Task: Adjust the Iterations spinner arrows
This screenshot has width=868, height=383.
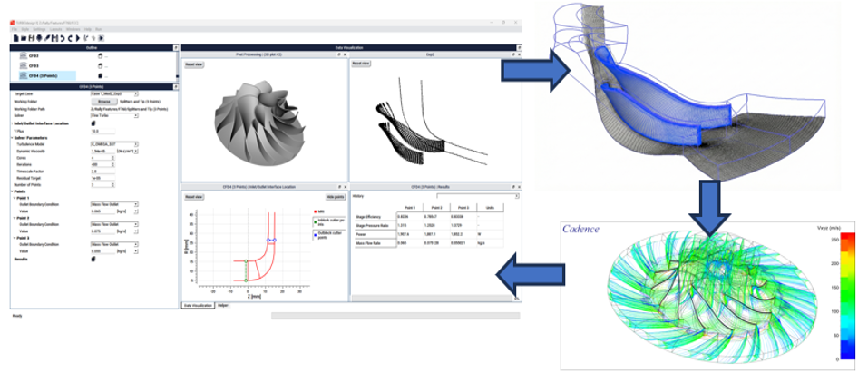Action: point(113,164)
